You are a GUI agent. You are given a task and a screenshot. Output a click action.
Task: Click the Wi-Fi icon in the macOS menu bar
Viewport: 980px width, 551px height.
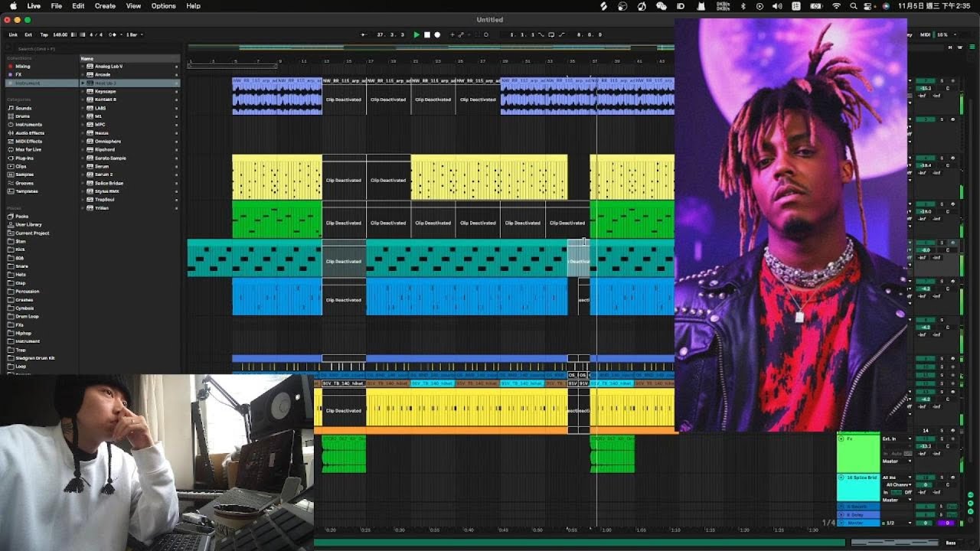click(836, 6)
